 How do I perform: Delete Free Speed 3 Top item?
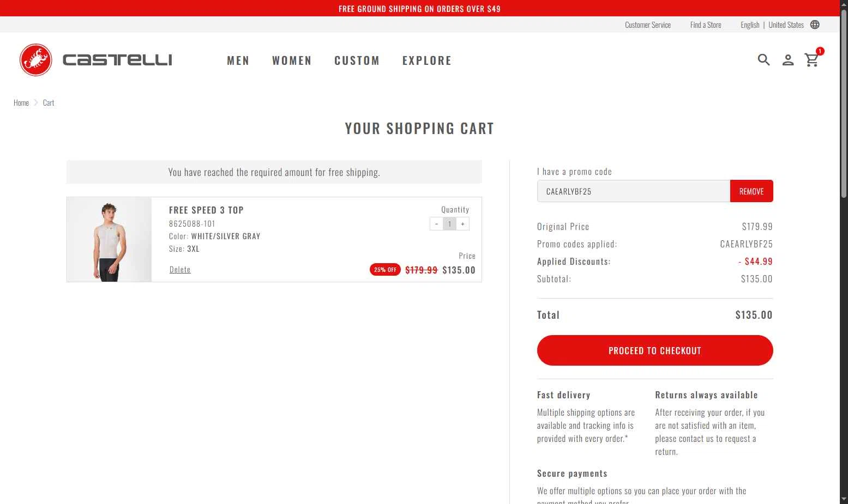[180, 269]
